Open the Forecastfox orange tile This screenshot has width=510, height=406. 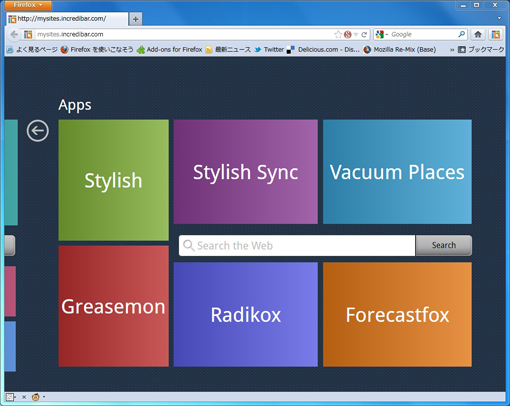[x=397, y=314]
